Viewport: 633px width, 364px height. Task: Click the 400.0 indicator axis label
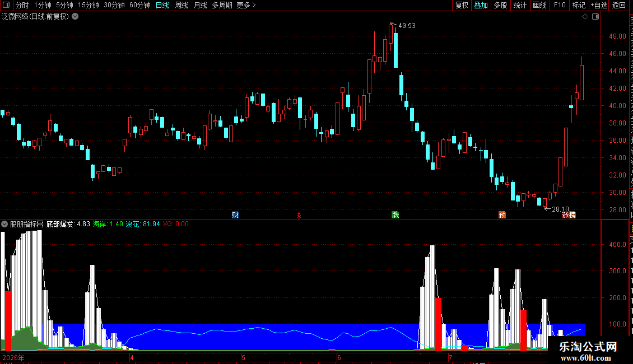point(617,245)
